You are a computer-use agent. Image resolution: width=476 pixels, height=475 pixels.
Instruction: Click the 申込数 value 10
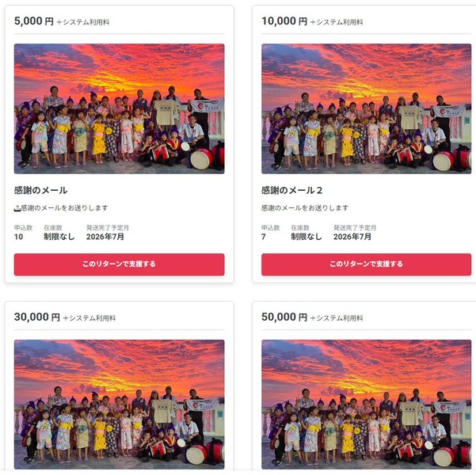(18, 237)
